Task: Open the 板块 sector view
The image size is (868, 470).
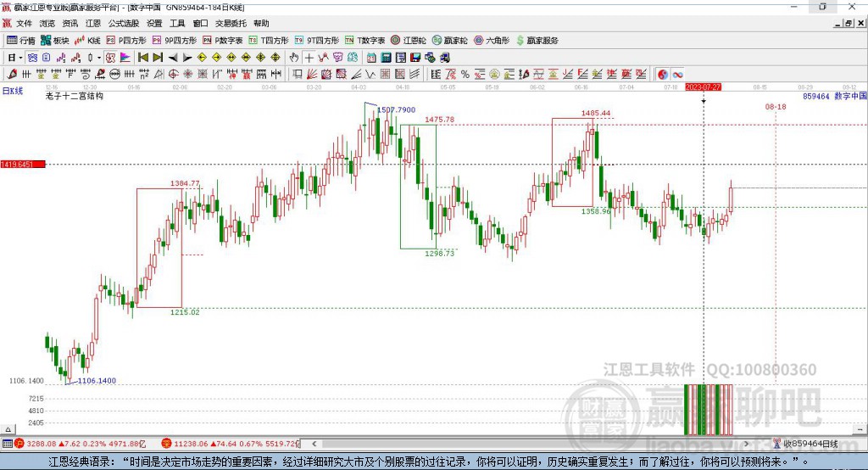Action: click(54, 41)
